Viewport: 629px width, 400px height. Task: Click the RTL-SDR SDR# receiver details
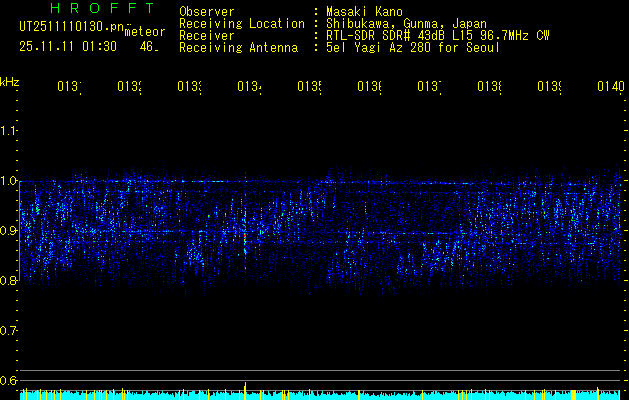438,36
